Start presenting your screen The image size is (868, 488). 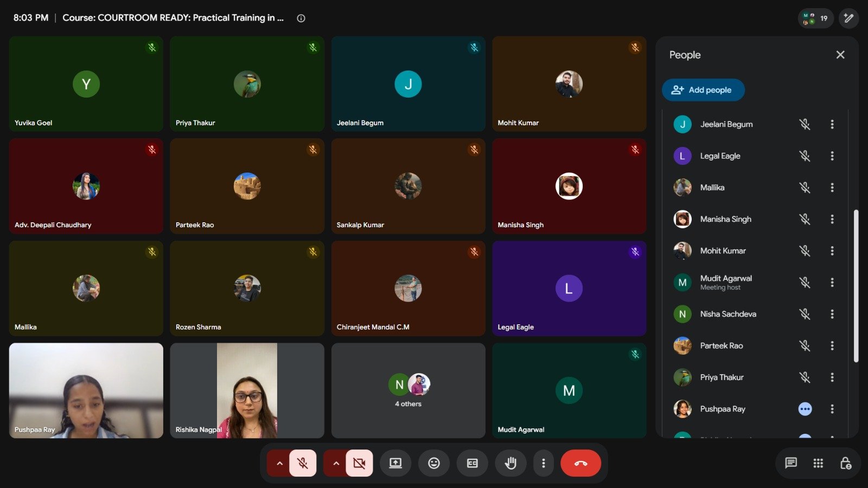[x=395, y=463]
